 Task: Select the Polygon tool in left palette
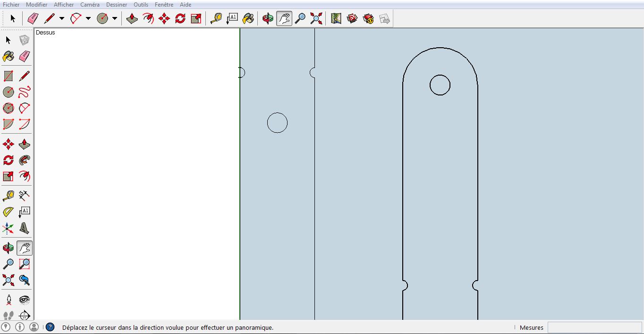(x=8, y=108)
